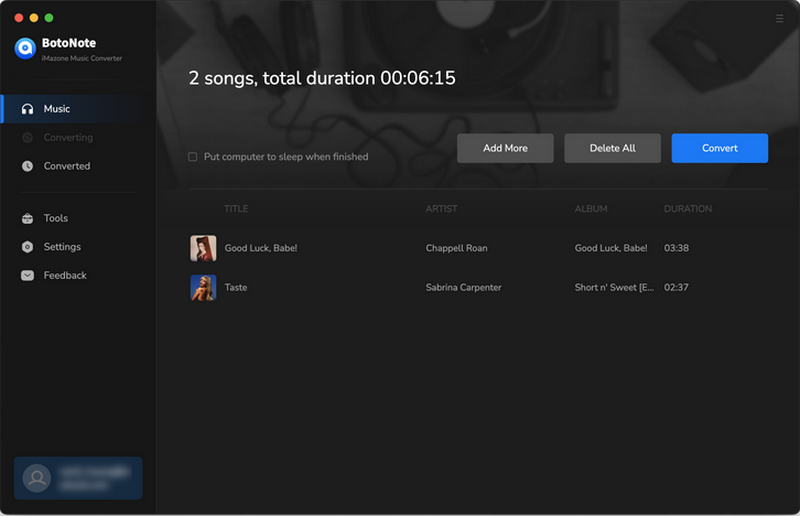Viewport: 800px width, 516px height.
Task: Click the BotoNote logo icon
Action: tap(25, 48)
